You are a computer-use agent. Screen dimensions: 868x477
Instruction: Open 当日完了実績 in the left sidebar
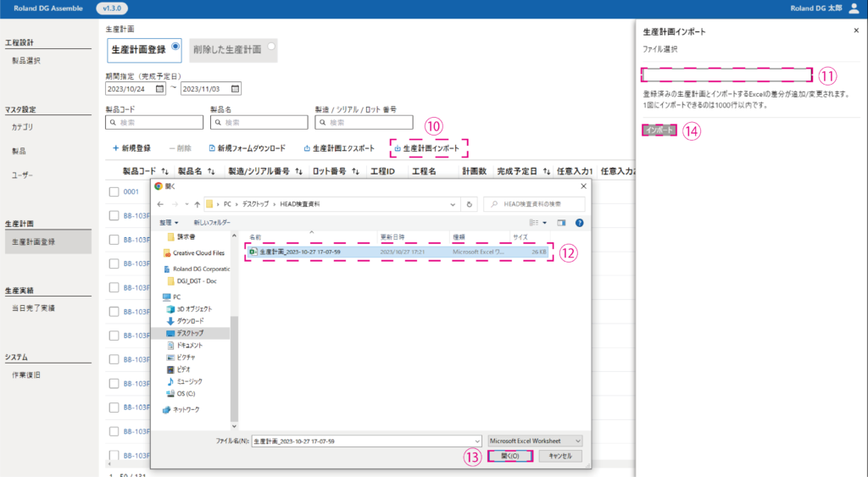point(33,308)
